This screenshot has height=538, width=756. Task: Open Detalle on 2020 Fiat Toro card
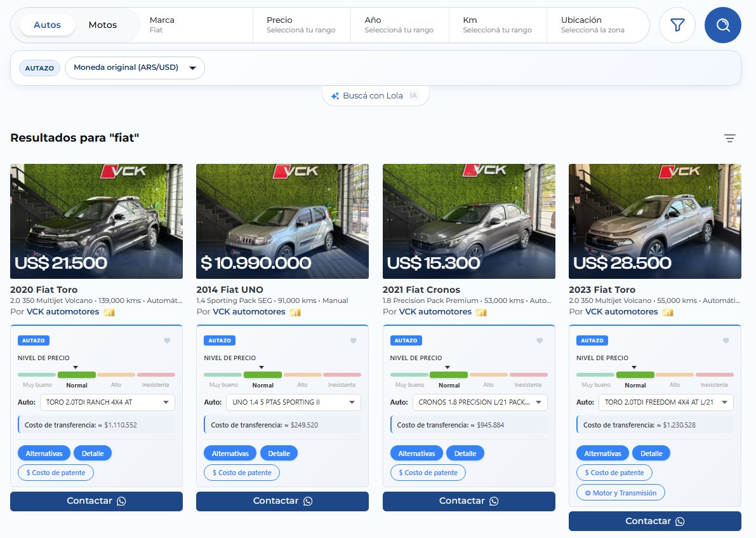click(93, 454)
